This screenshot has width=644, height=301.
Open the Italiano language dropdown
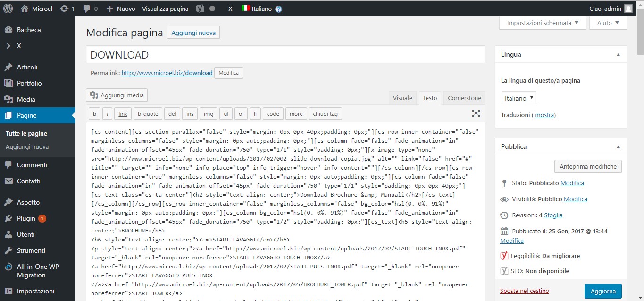tap(519, 98)
